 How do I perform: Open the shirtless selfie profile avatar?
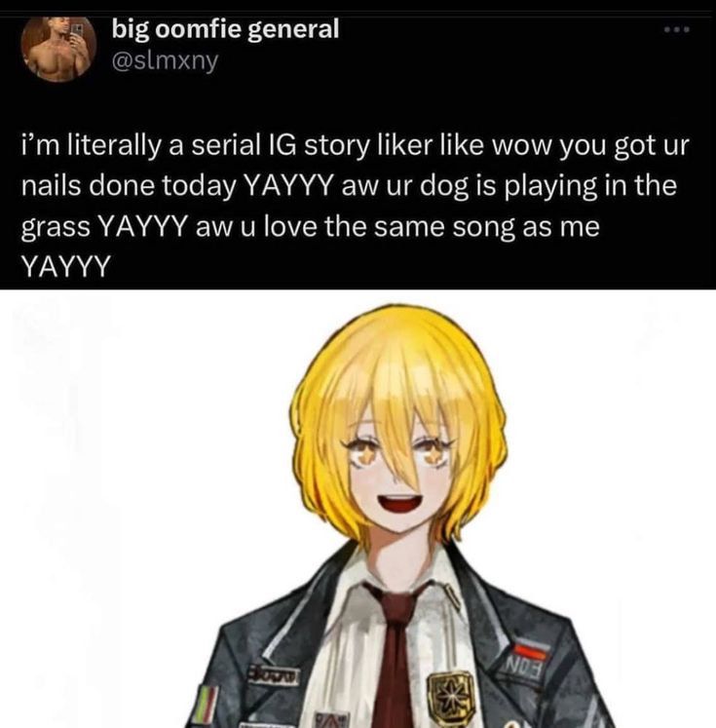click(x=58, y=50)
